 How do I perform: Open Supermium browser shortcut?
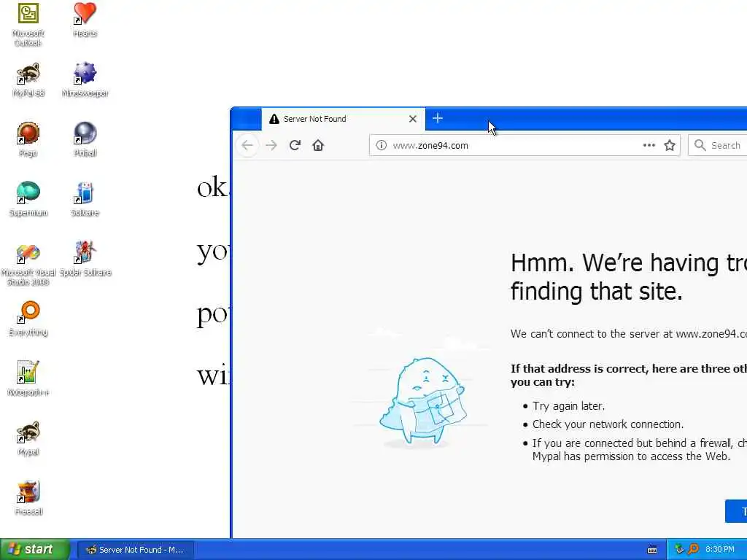tap(28, 199)
